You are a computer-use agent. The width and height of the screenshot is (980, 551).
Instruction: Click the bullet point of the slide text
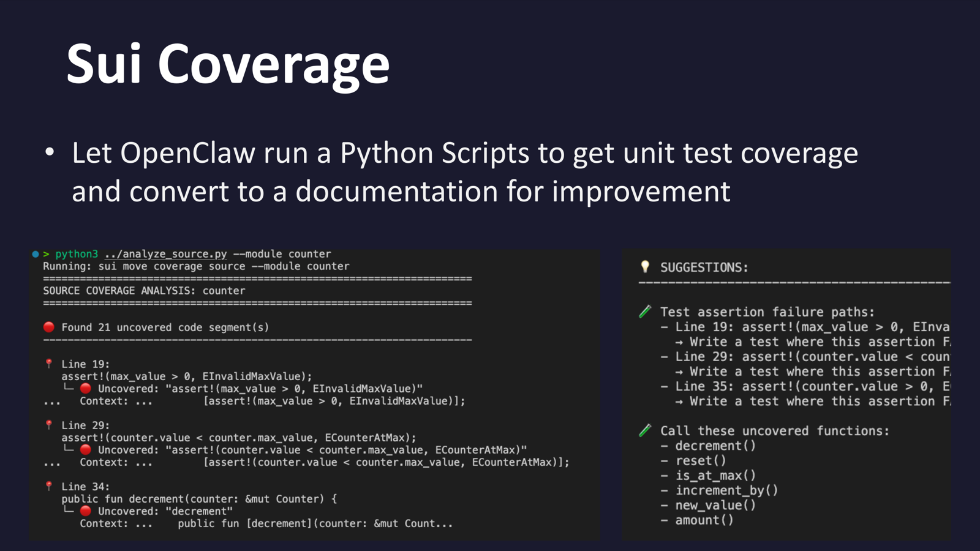[49, 150]
